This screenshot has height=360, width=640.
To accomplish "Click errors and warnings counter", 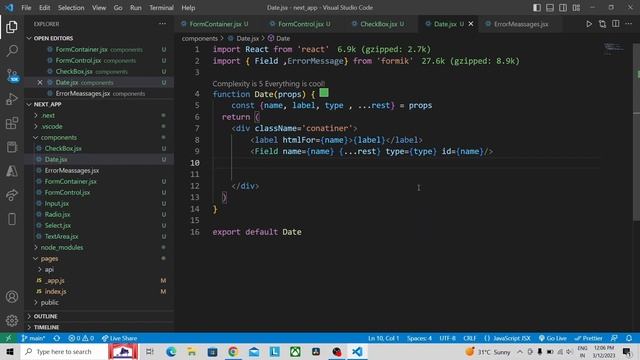I will click(81, 338).
